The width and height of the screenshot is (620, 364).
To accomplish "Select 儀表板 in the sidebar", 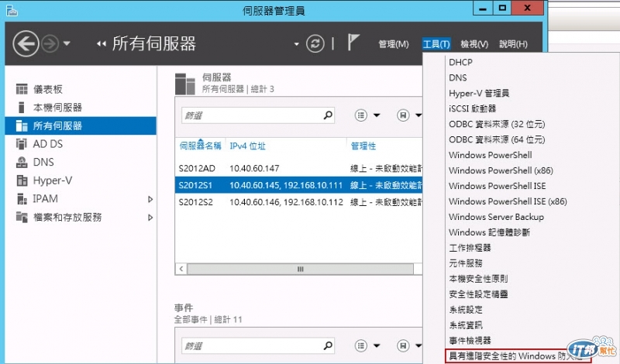I will click(x=47, y=89).
